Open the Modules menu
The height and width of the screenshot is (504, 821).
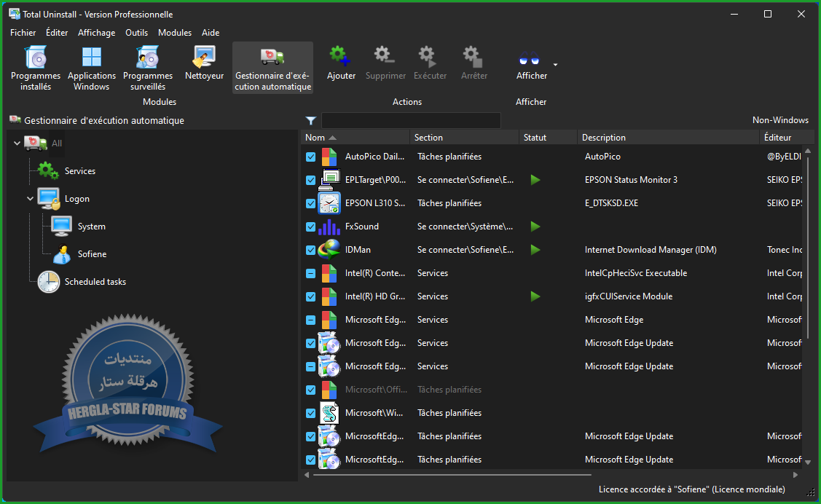[175, 33]
